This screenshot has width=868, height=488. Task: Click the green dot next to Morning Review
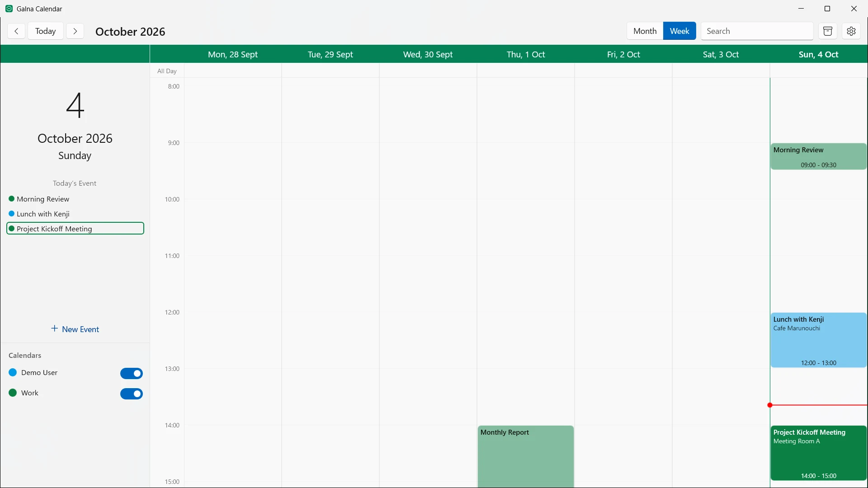12,199
